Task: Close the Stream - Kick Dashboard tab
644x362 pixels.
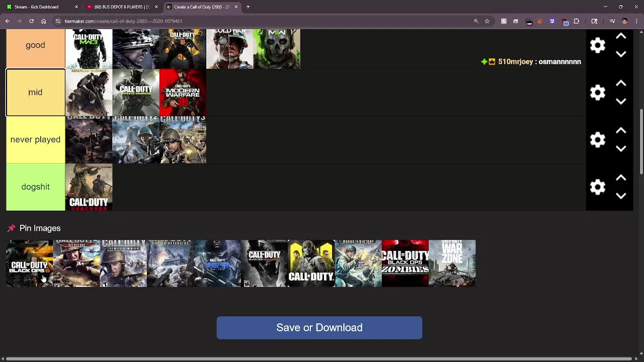Action: point(76,7)
